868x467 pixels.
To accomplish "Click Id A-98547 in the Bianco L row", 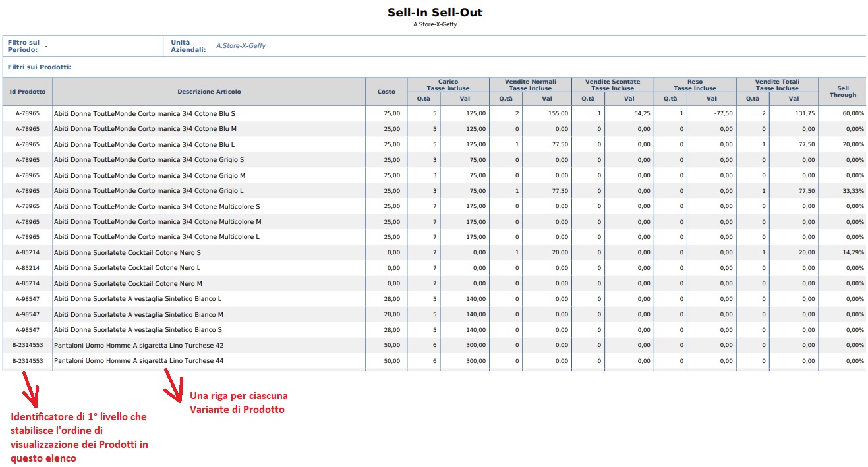I will tap(28, 299).
